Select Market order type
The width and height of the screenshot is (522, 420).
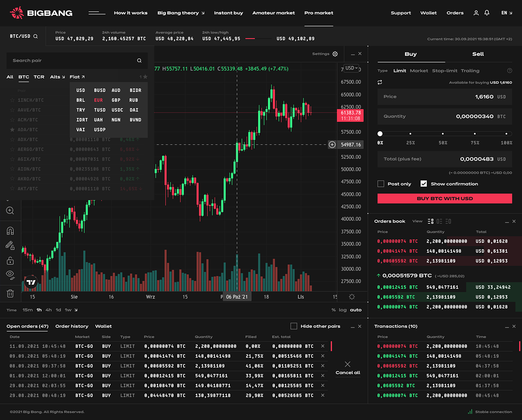(419, 71)
